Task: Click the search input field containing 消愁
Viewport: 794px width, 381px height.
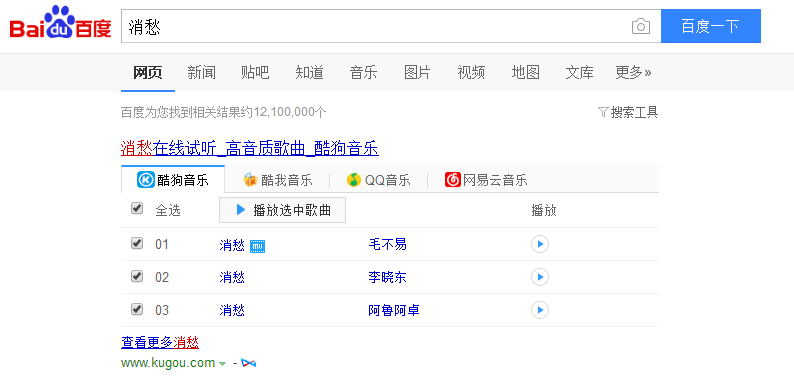Action: [x=375, y=26]
